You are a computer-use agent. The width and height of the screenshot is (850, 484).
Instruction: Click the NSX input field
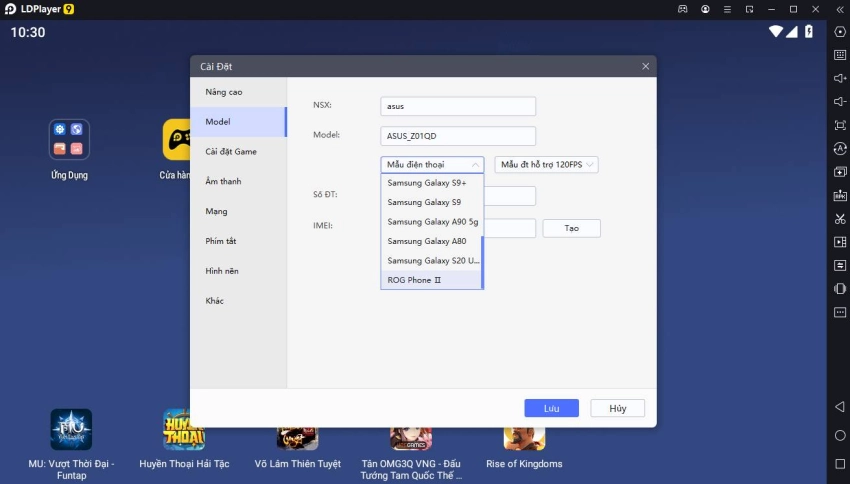pos(458,106)
